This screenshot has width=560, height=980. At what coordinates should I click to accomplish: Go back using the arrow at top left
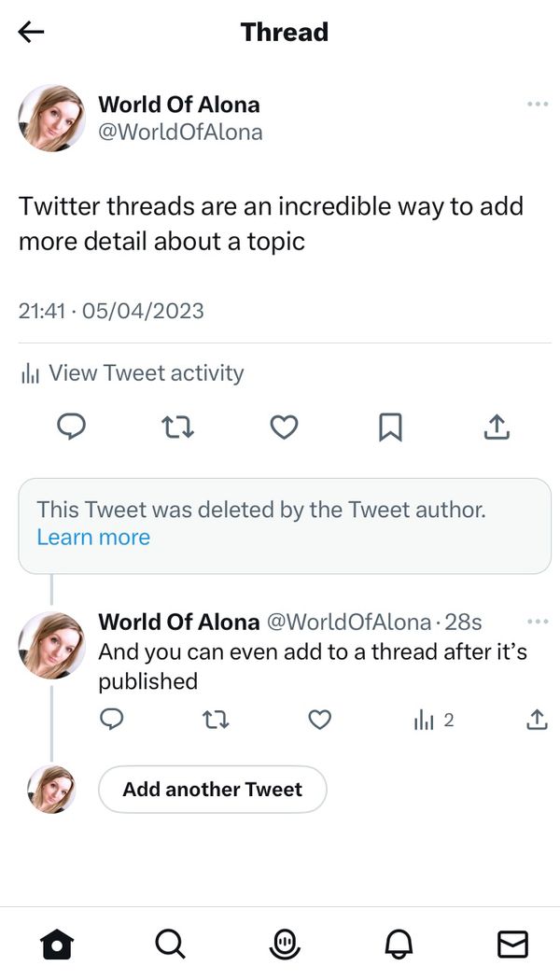click(31, 31)
